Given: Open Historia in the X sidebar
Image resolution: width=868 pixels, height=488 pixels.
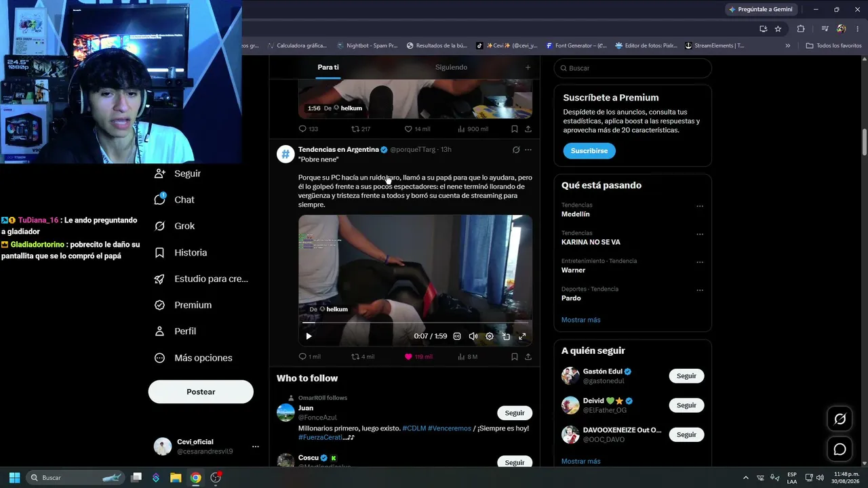Looking at the screenshot, I should coord(181,253).
